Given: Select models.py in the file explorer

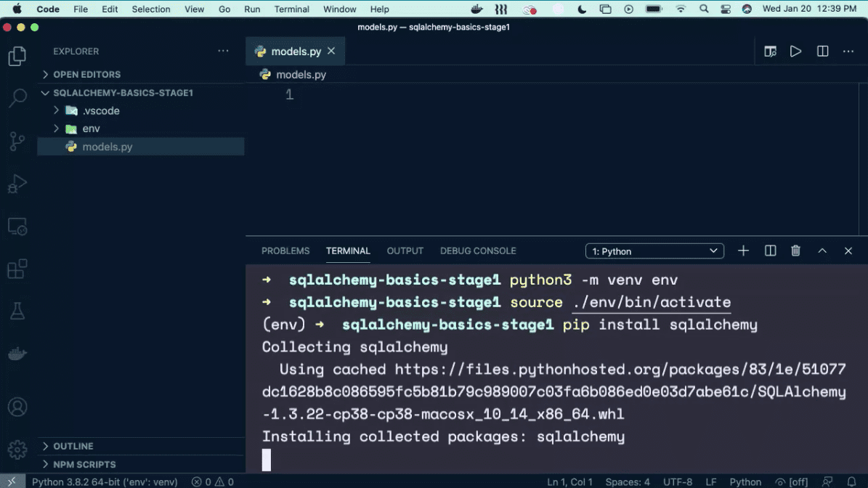Looking at the screenshot, I should coord(141,147).
